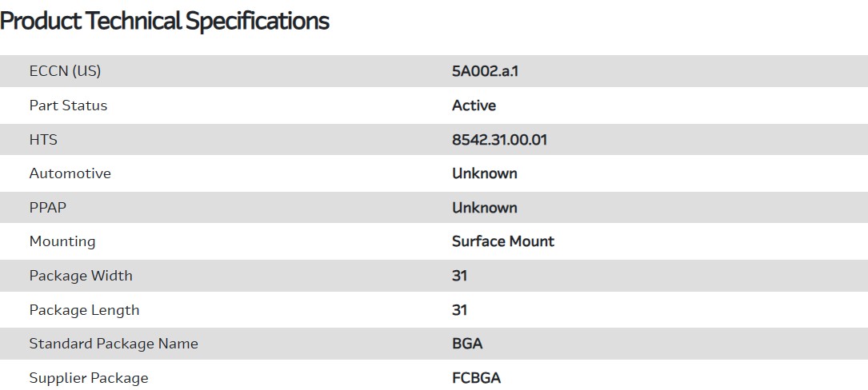This screenshot has width=868, height=390.
Task: Click the PPAP label
Action: [x=47, y=208]
